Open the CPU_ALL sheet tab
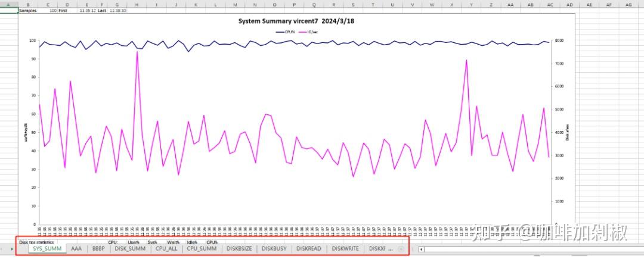The image size is (644, 259). coord(166,248)
